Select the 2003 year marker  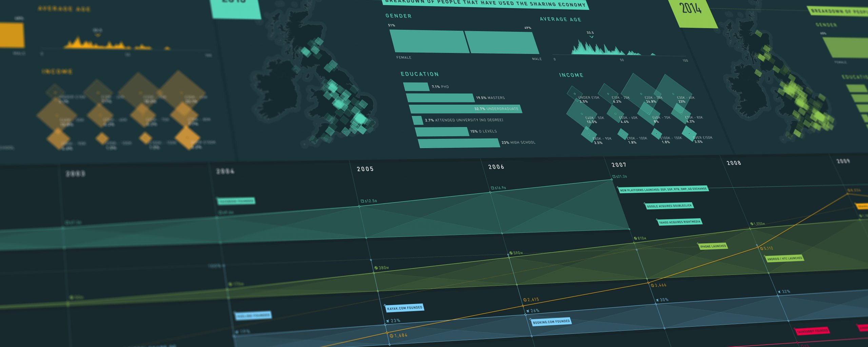click(x=75, y=174)
